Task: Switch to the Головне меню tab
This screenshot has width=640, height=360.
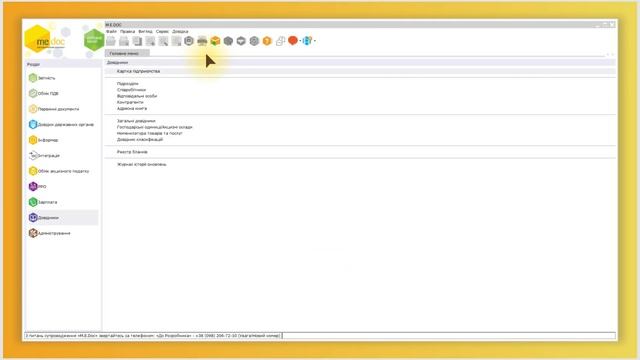Action: click(x=127, y=53)
